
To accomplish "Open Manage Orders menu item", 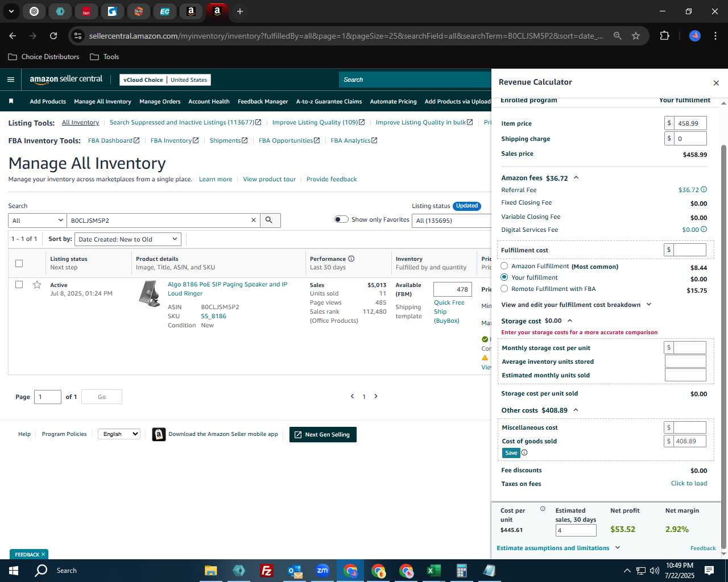I will (160, 101).
